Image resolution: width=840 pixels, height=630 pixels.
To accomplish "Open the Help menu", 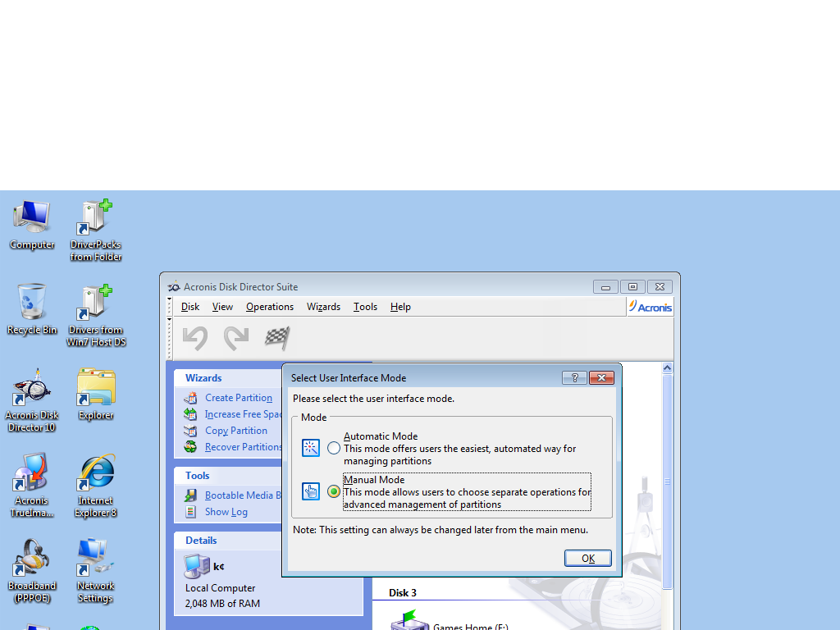I will (400, 307).
